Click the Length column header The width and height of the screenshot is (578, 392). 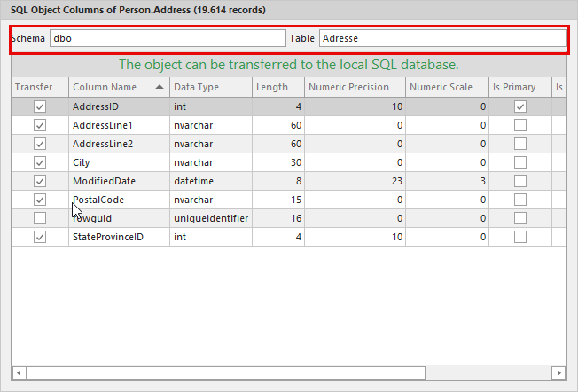(x=276, y=87)
